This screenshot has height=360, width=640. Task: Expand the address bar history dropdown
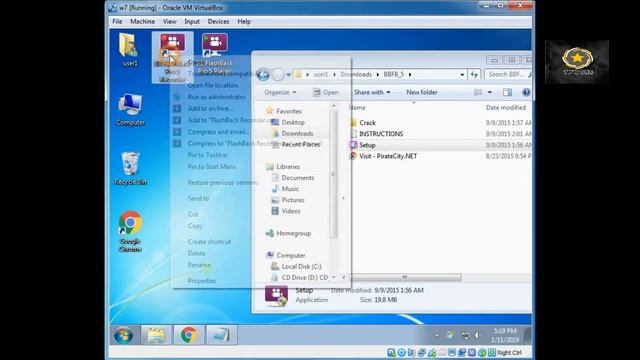462,75
